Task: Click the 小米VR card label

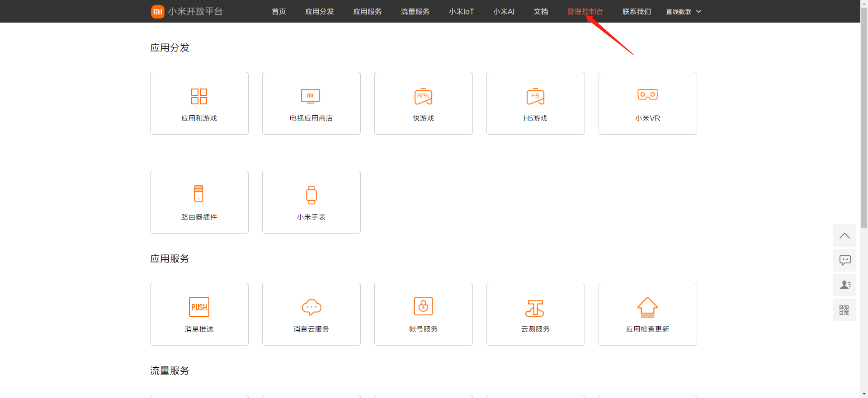Action: pos(647,118)
